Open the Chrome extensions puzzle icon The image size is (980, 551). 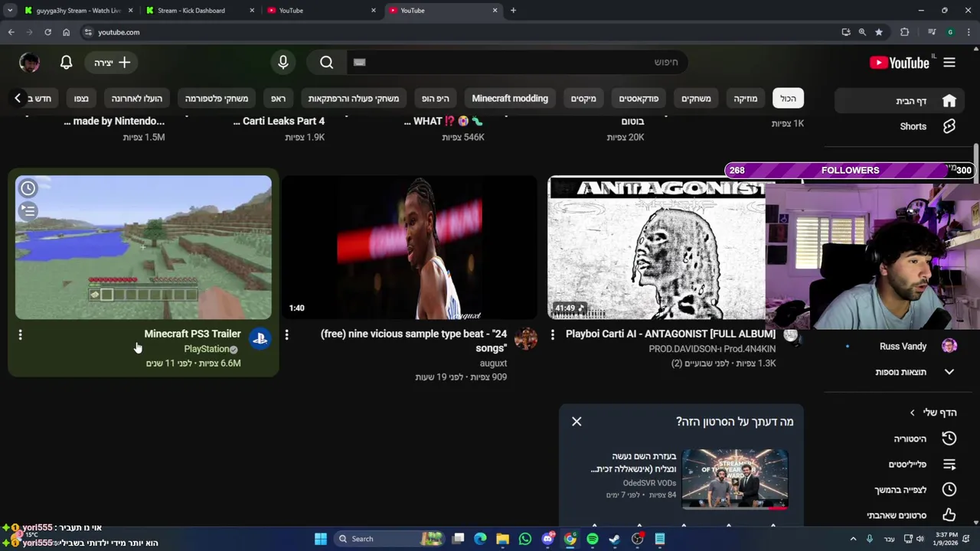point(905,32)
